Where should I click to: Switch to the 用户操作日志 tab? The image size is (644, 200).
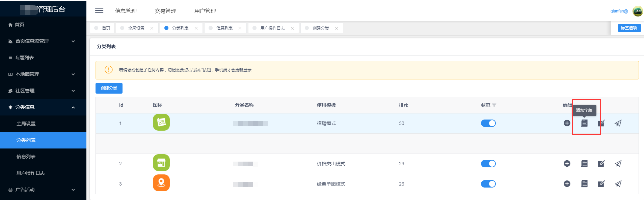click(x=273, y=28)
